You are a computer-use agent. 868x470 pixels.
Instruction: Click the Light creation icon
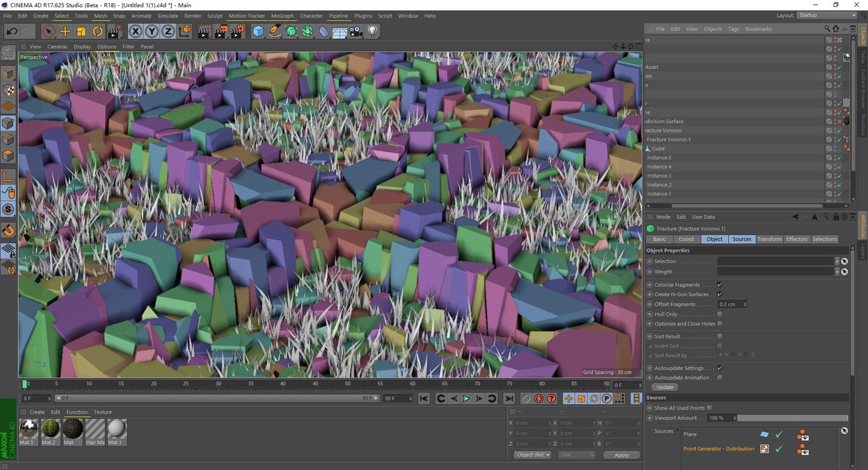[373, 31]
